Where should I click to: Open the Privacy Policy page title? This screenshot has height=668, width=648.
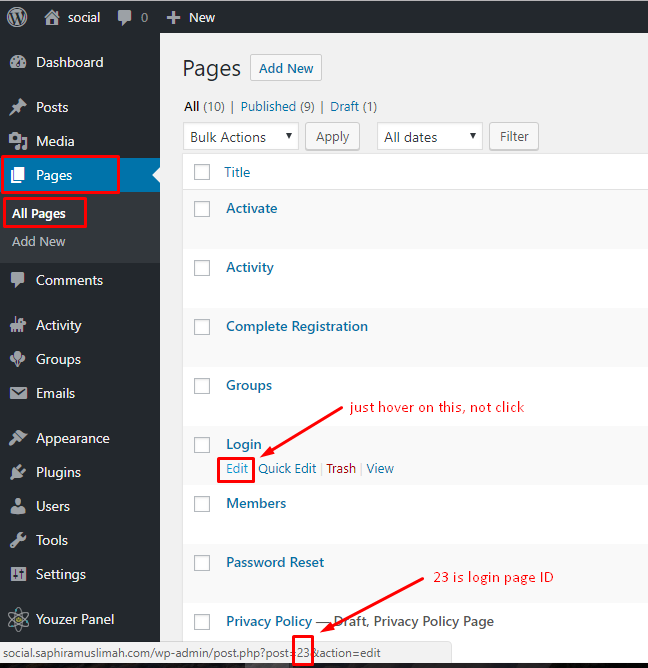tap(269, 621)
